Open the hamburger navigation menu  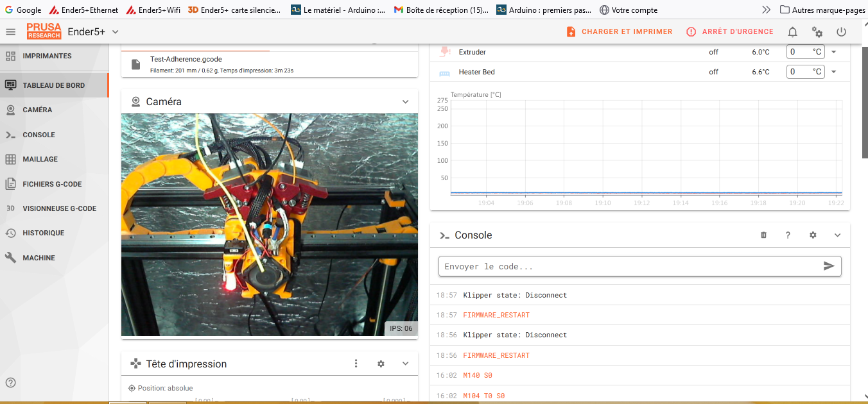(x=10, y=31)
